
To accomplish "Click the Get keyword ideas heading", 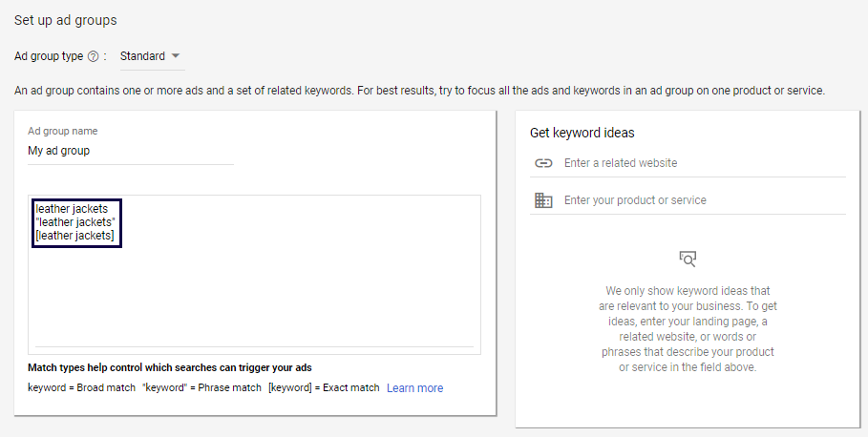I will pyautogui.click(x=582, y=133).
